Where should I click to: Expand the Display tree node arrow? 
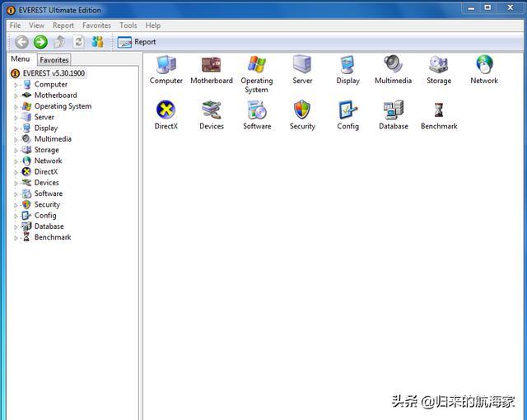coord(16,128)
